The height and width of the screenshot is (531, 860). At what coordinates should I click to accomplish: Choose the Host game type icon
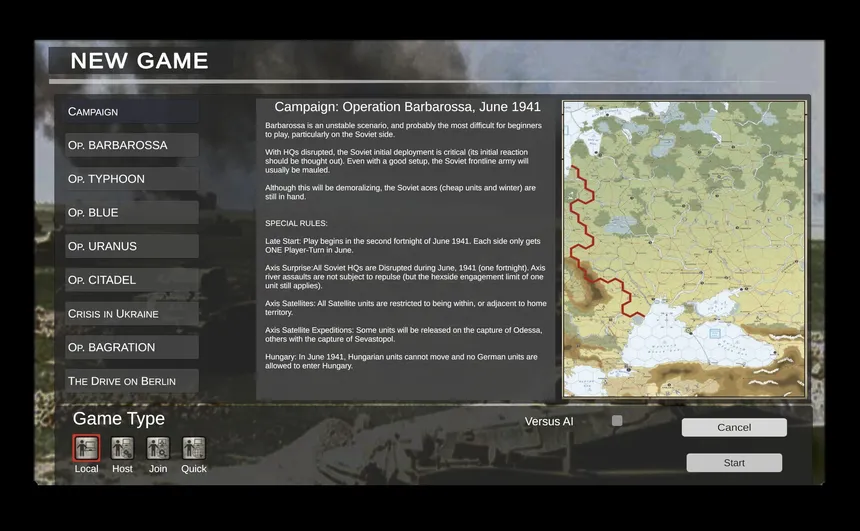(122, 448)
